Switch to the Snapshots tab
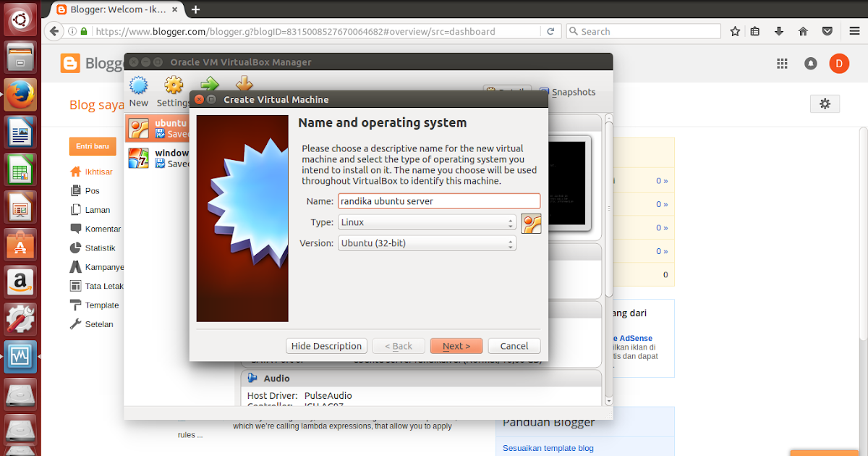 [573, 92]
